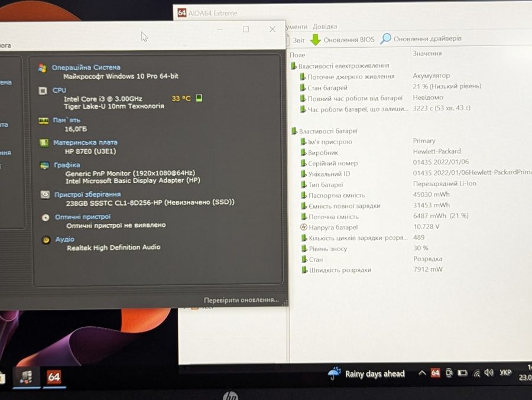Select the Ємність повної зарядки row
The width and height of the screenshot is (532, 400).
click(375, 206)
